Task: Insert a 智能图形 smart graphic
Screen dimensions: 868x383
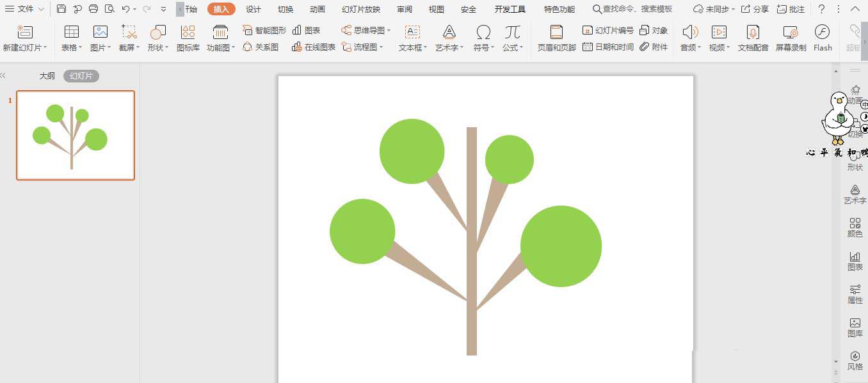Action: pyautogui.click(x=264, y=30)
